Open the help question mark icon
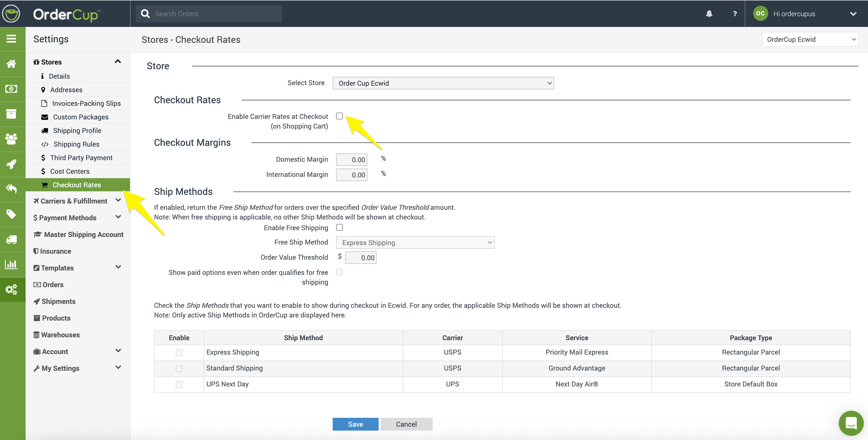 (735, 14)
